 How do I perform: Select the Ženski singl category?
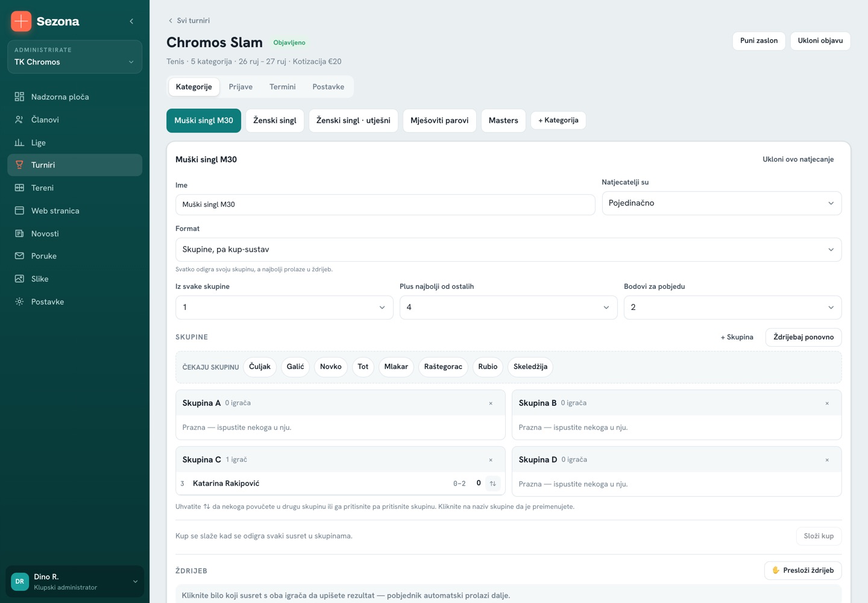pyautogui.click(x=275, y=121)
